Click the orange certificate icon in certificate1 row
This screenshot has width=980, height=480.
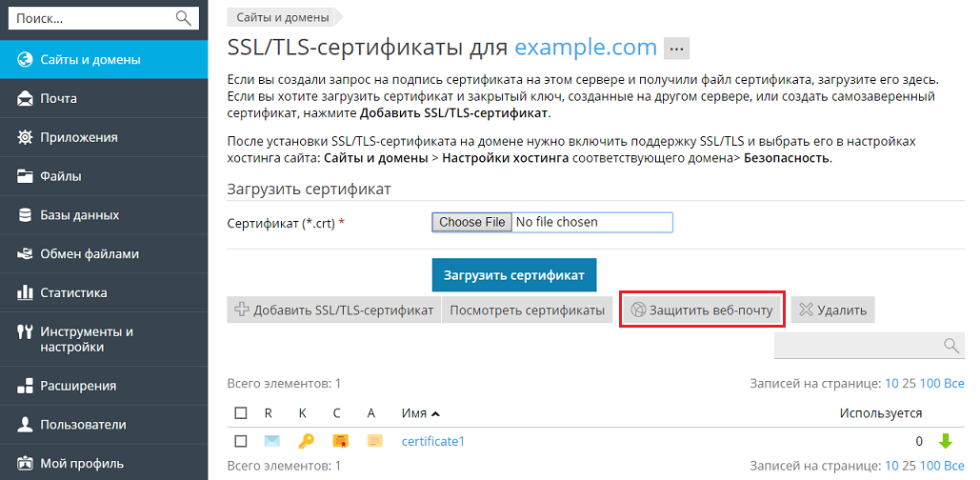click(340, 441)
